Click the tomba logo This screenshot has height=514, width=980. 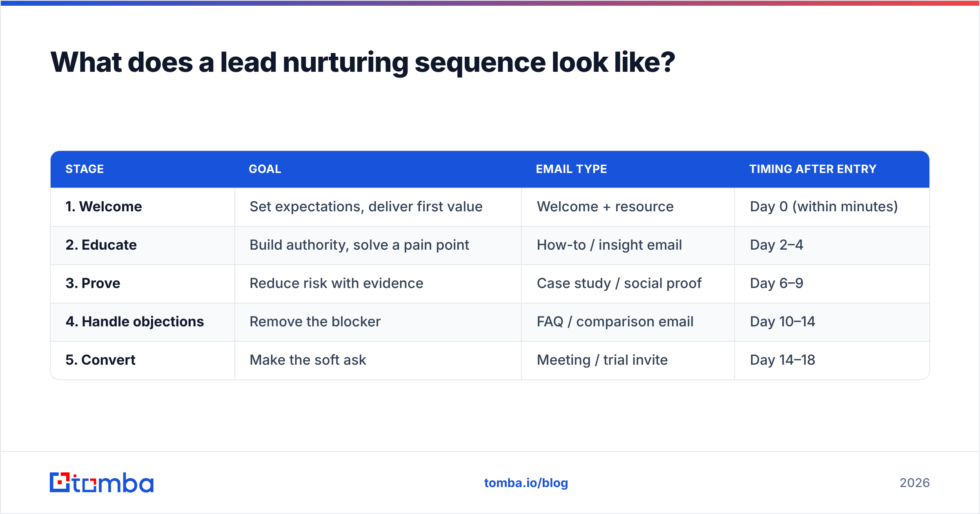(x=102, y=483)
